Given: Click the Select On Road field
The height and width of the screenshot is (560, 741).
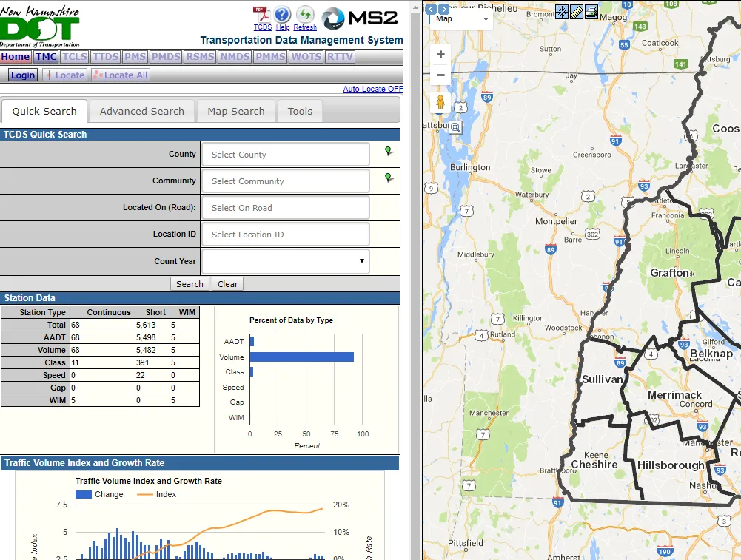Looking at the screenshot, I should point(286,208).
